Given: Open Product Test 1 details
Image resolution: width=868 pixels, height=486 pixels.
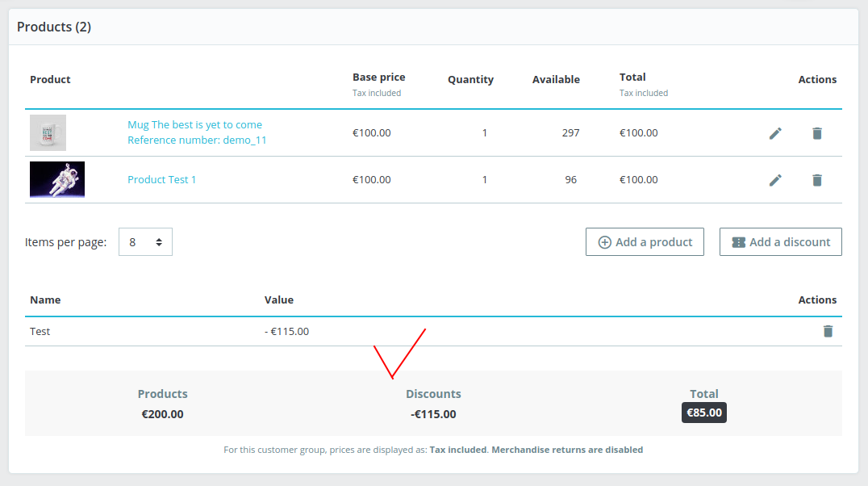Looking at the screenshot, I should click(x=162, y=179).
